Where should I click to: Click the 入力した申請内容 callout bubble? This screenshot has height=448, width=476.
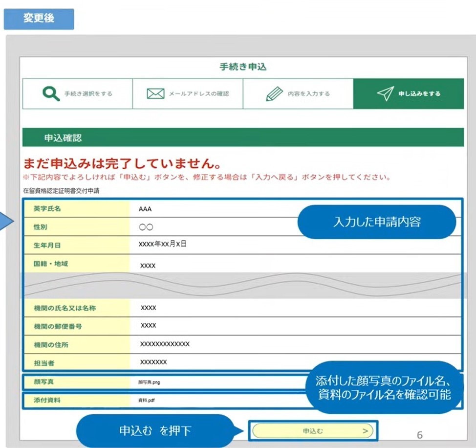(x=376, y=222)
